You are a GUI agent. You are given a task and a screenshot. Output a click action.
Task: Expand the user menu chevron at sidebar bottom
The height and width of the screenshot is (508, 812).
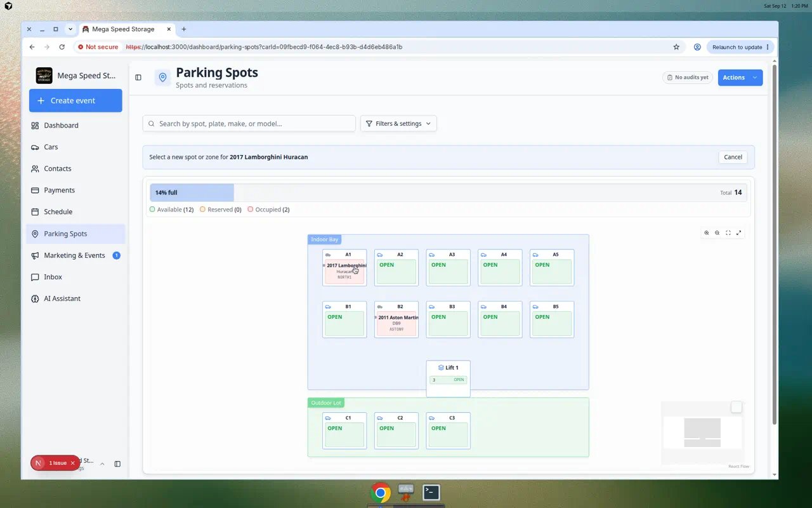[x=102, y=464]
